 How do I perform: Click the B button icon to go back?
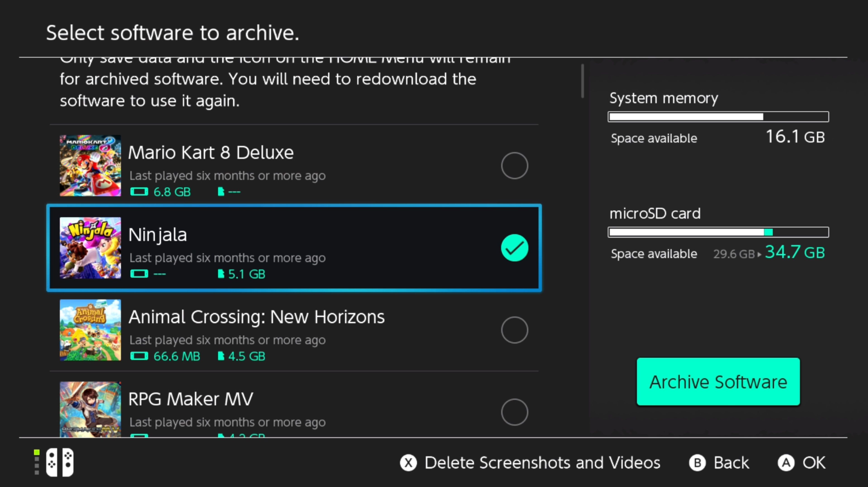click(697, 463)
